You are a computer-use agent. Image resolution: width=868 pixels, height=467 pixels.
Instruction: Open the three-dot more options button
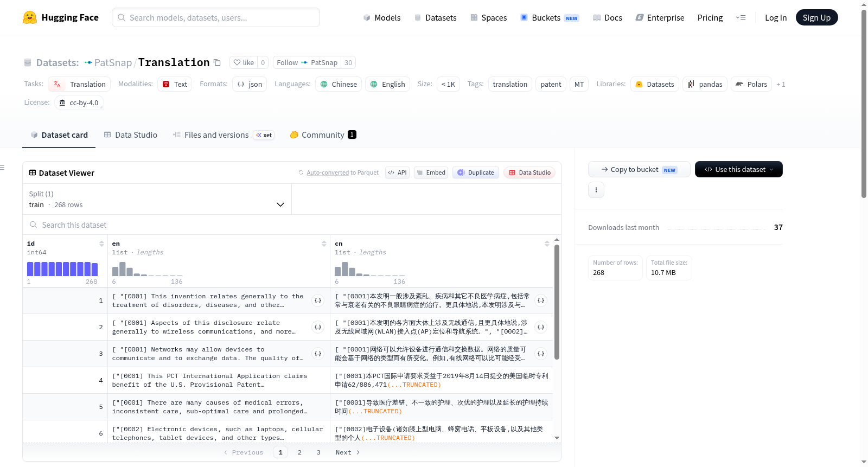(596, 190)
